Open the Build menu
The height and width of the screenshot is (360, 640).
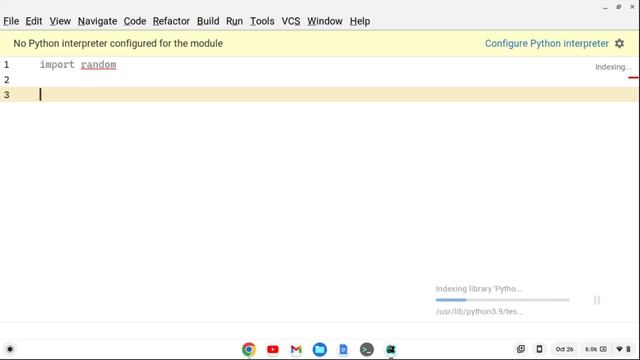208,21
